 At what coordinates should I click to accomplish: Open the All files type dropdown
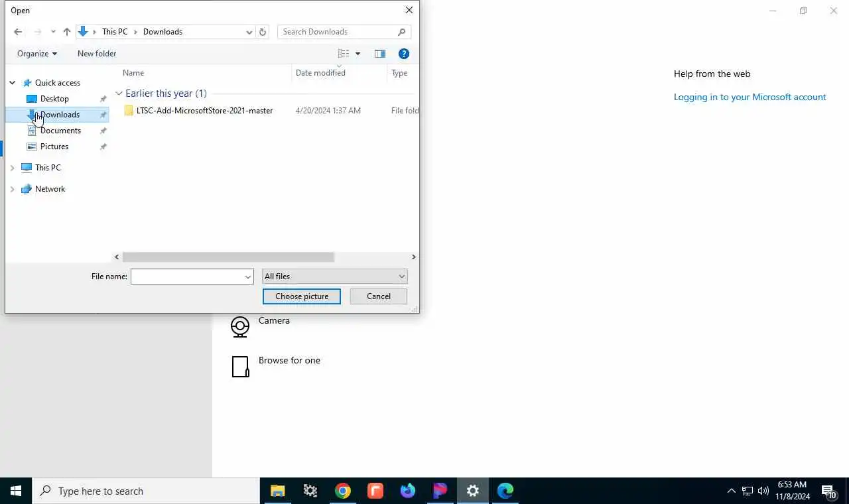[x=335, y=277]
